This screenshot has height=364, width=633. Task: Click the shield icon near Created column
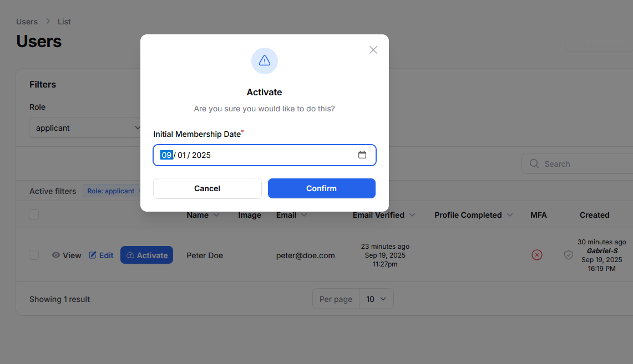(x=569, y=255)
